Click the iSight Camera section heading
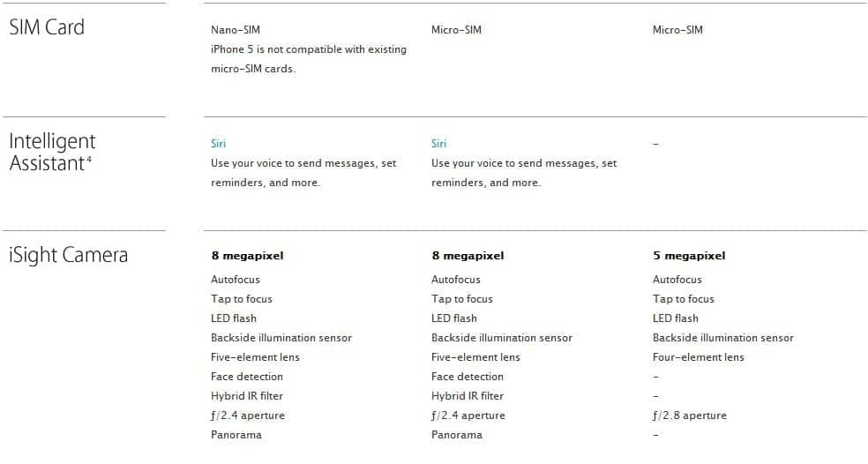 68,256
